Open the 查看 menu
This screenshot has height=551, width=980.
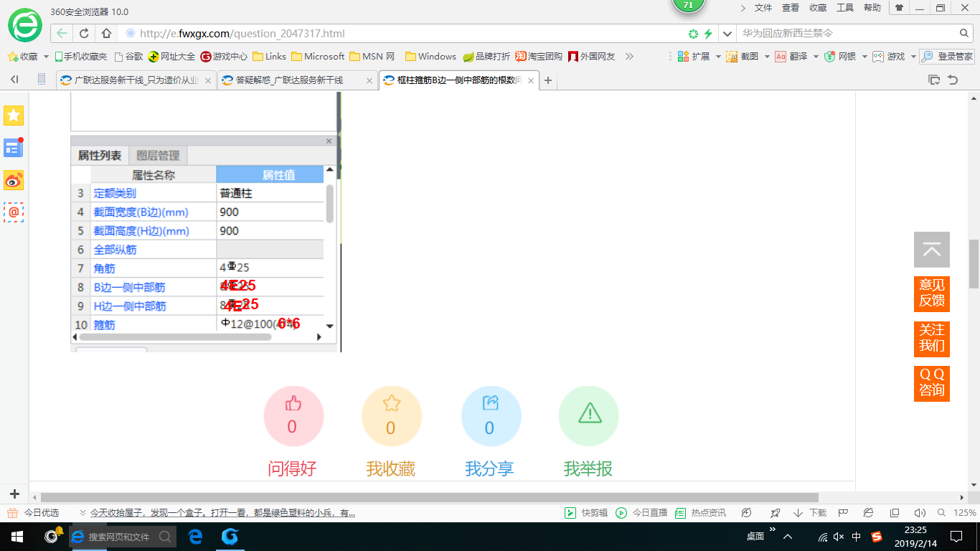pyautogui.click(x=790, y=8)
